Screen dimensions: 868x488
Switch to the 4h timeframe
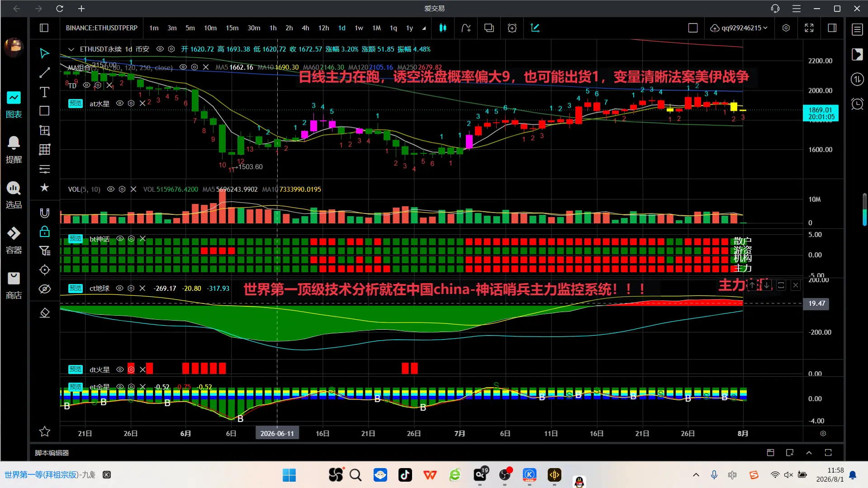point(306,28)
